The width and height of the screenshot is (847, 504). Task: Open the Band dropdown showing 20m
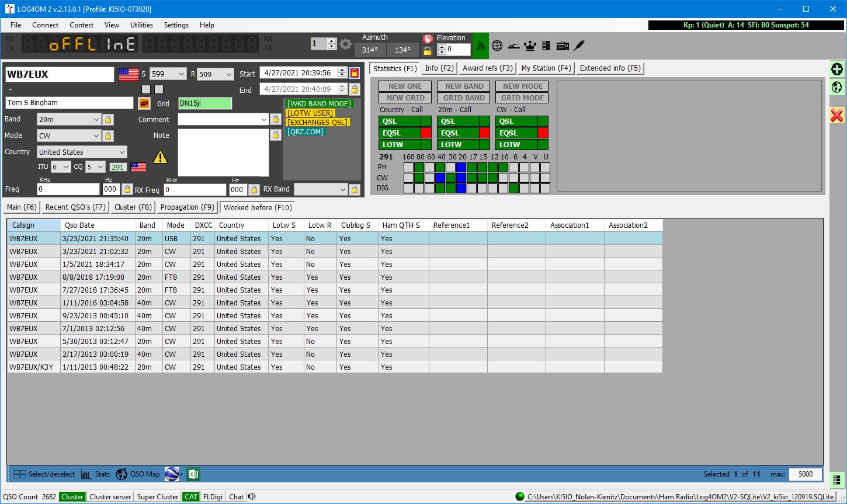pyautogui.click(x=69, y=119)
